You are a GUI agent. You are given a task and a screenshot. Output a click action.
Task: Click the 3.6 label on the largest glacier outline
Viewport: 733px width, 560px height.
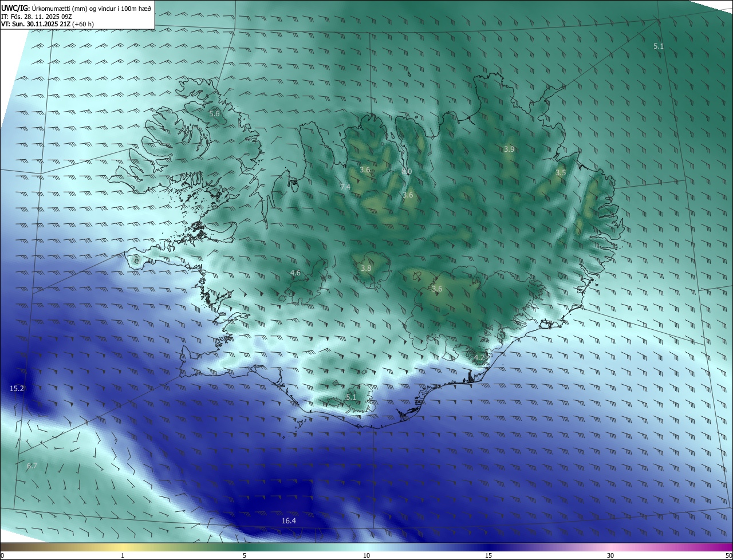pyautogui.click(x=437, y=289)
